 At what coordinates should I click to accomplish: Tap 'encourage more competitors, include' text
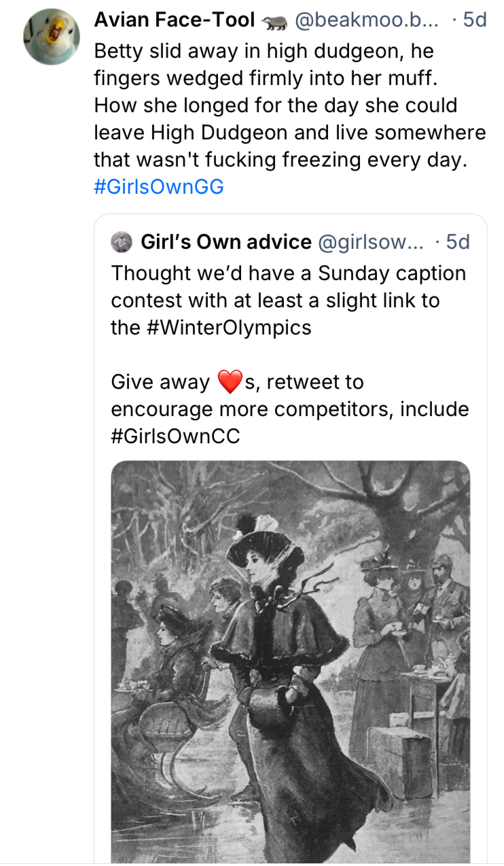click(x=290, y=409)
